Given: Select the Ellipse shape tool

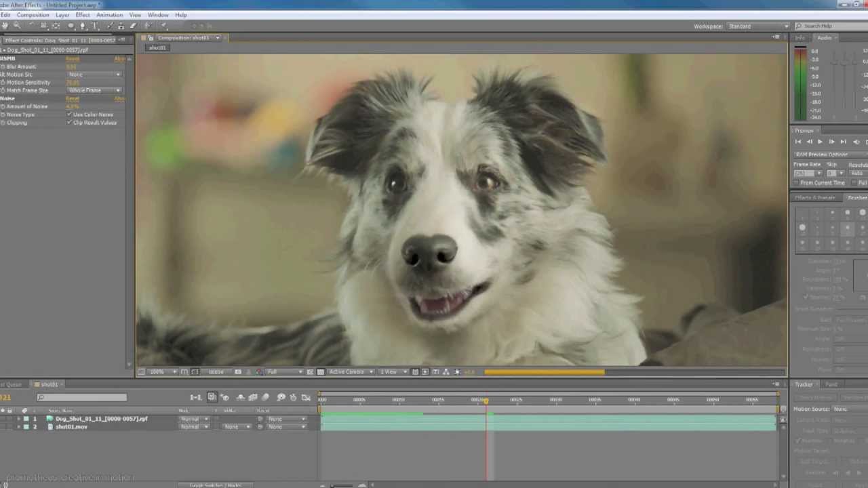Looking at the screenshot, I should (x=71, y=26).
